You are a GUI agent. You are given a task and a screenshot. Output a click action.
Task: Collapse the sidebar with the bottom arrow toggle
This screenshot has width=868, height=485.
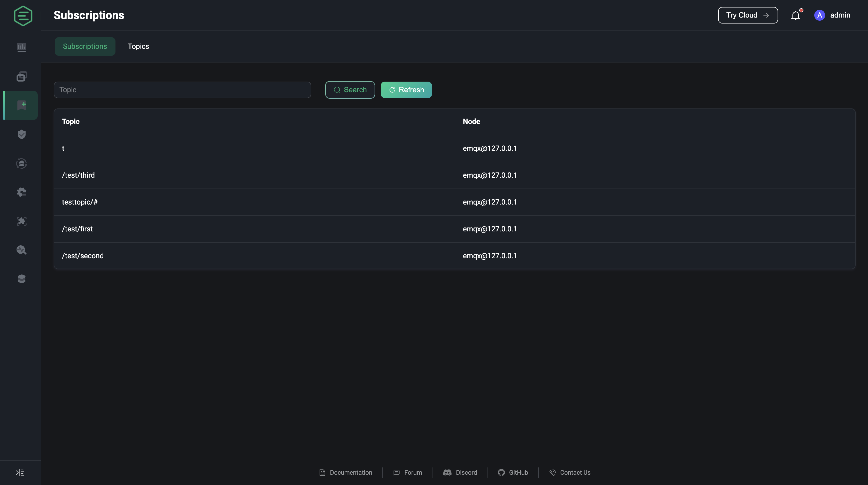[x=20, y=472]
